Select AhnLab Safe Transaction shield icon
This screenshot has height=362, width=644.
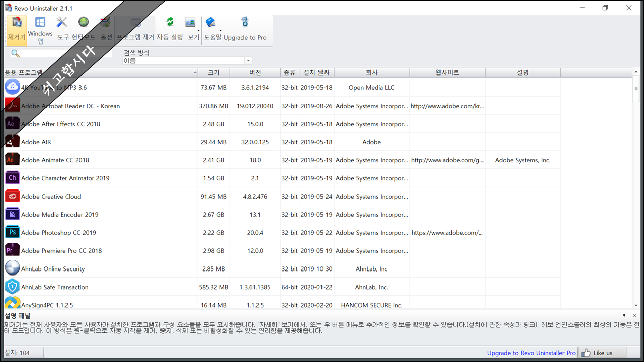click(x=12, y=287)
